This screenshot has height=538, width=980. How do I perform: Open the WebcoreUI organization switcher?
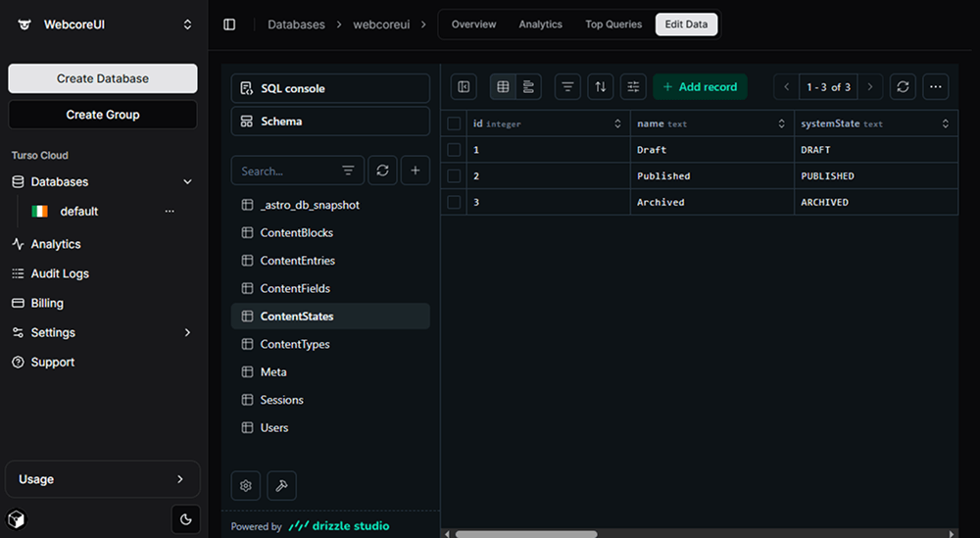(x=187, y=24)
